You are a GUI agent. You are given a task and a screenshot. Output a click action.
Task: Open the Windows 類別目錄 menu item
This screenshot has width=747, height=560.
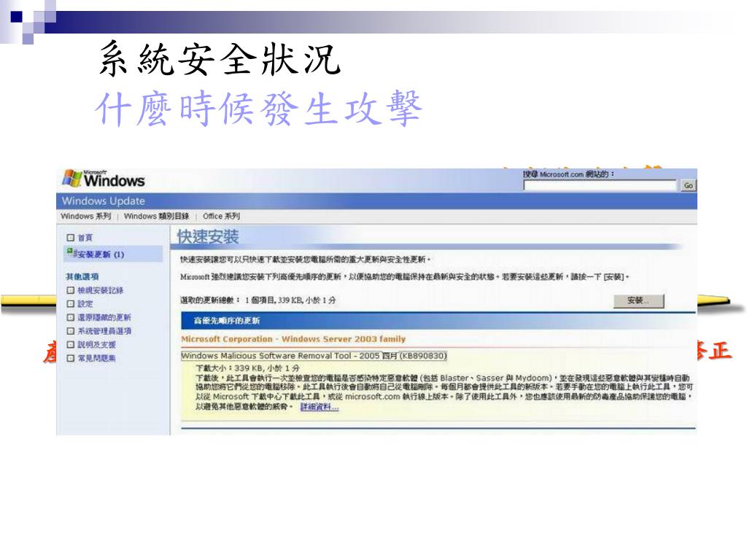click(x=156, y=216)
